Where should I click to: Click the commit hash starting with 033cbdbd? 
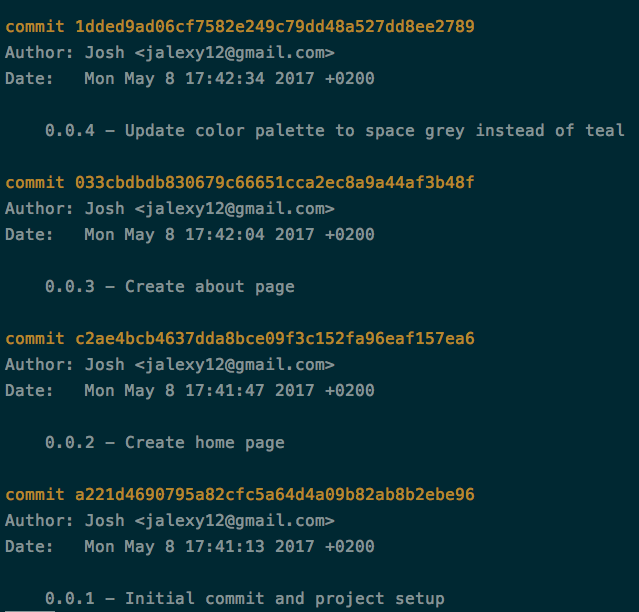click(x=275, y=182)
